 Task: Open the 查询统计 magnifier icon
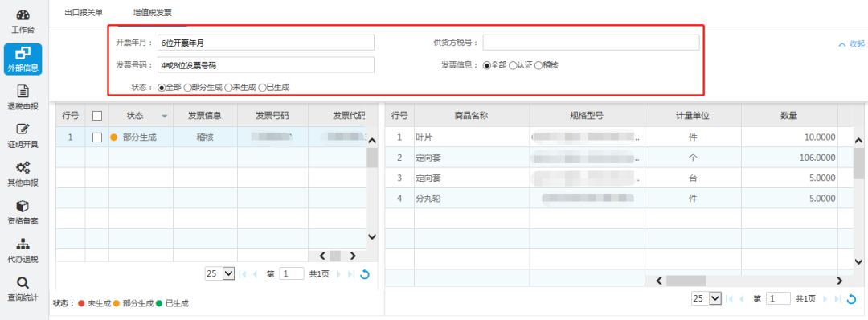coord(23,283)
